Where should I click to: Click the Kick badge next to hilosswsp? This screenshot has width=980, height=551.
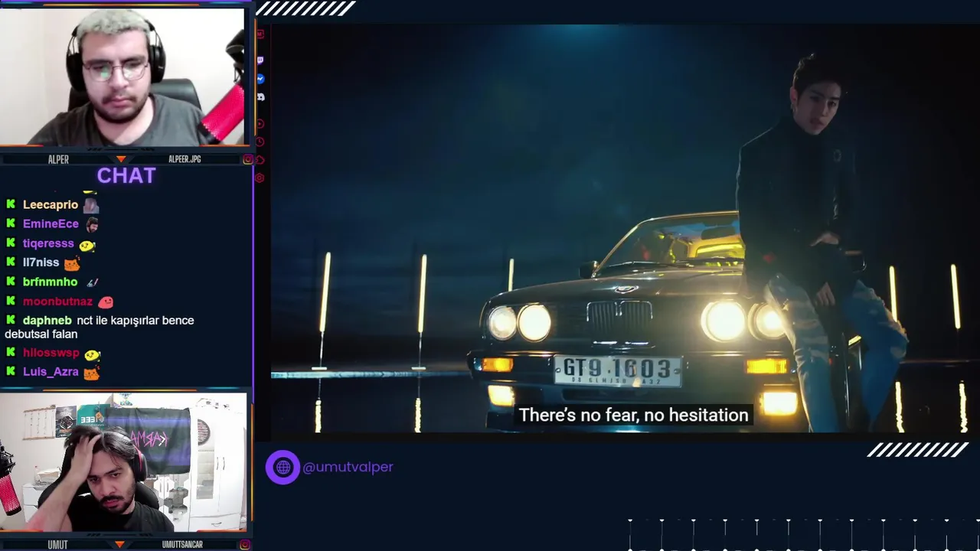[11, 353]
